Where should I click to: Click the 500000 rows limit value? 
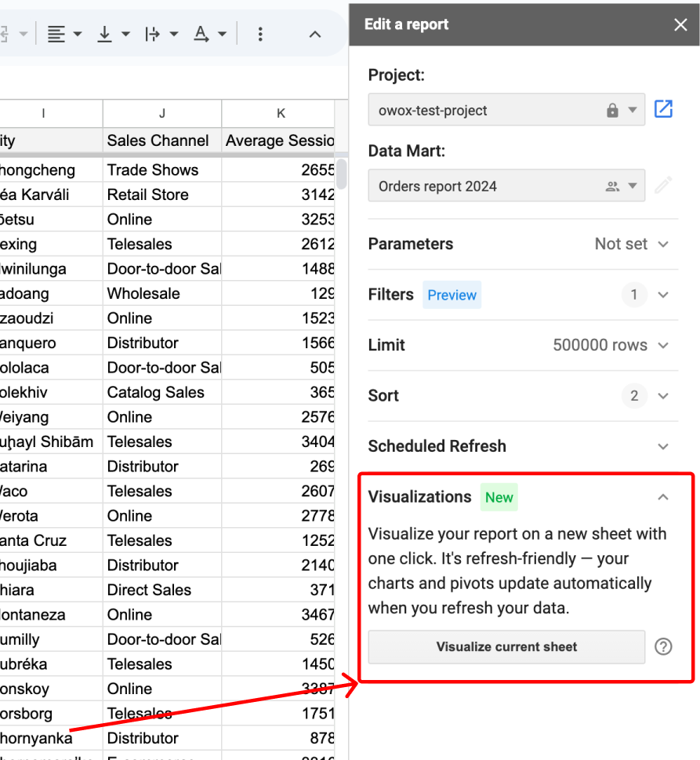coord(600,345)
